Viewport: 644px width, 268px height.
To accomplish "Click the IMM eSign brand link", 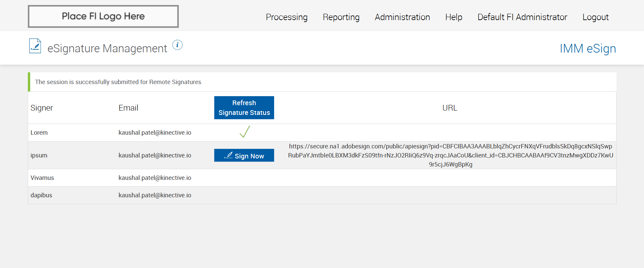I will click(x=588, y=49).
